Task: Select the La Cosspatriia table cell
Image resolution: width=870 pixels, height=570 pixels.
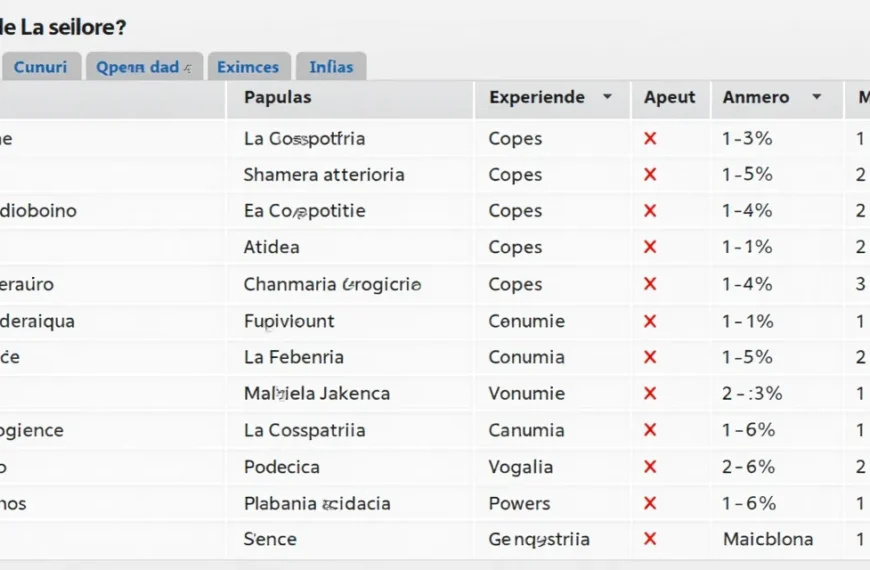Action: coord(304,430)
